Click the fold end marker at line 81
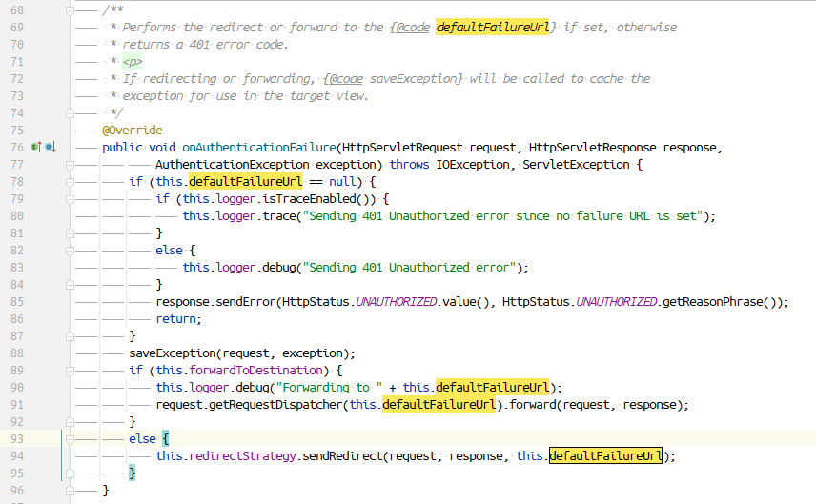The height and width of the screenshot is (504, 816). pyautogui.click(x=70, y=233)
